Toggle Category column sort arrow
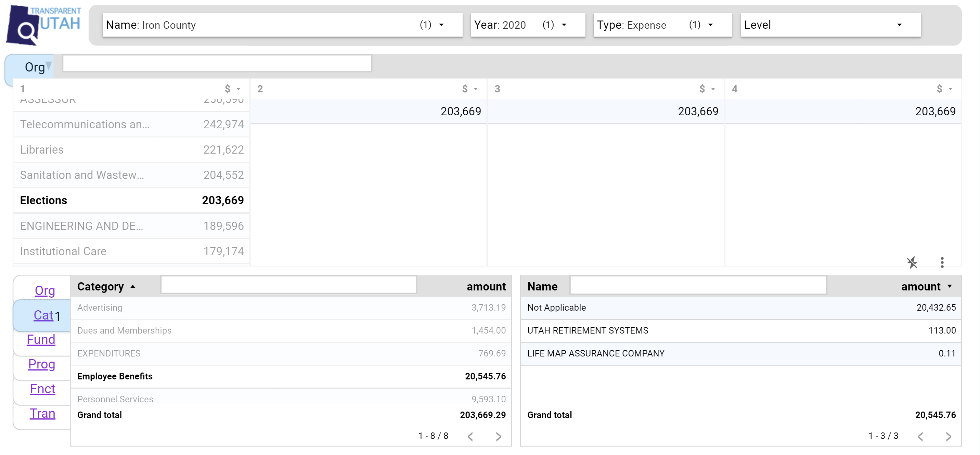This screenshot has height=455, width=980. (133, 286)
